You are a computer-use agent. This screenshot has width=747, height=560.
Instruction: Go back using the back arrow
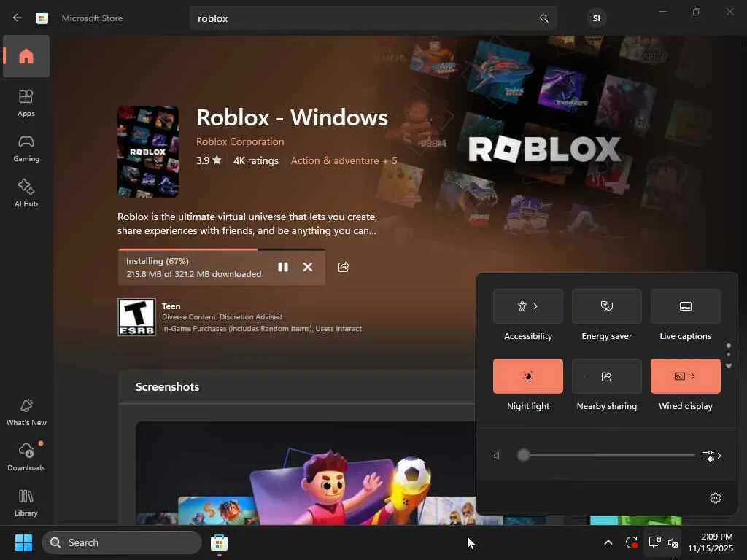pos(18,18)
